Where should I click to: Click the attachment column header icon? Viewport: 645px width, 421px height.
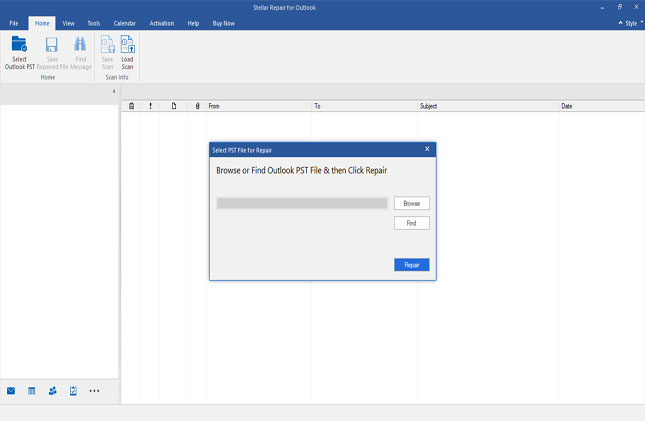[197, 105]
